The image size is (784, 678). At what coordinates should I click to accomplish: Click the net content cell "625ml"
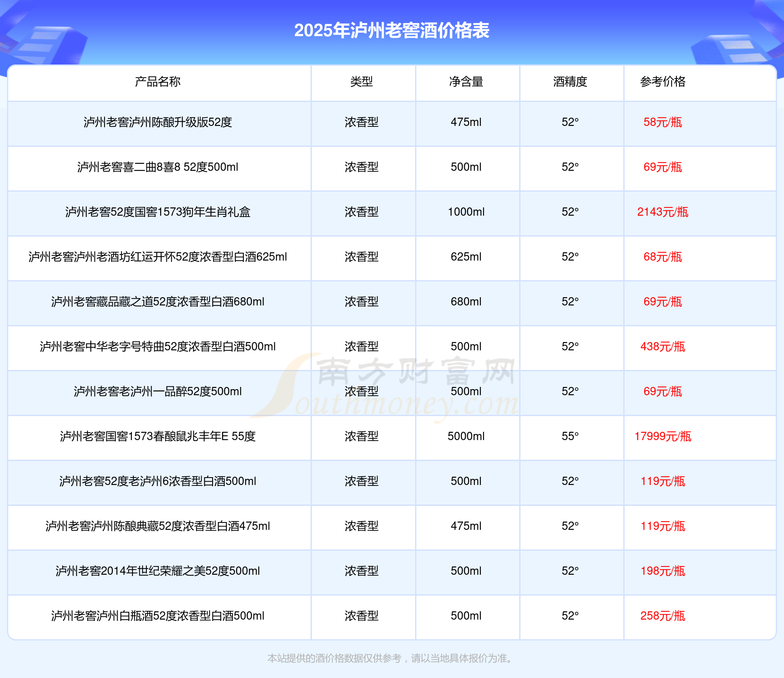[x=466, y=257]
